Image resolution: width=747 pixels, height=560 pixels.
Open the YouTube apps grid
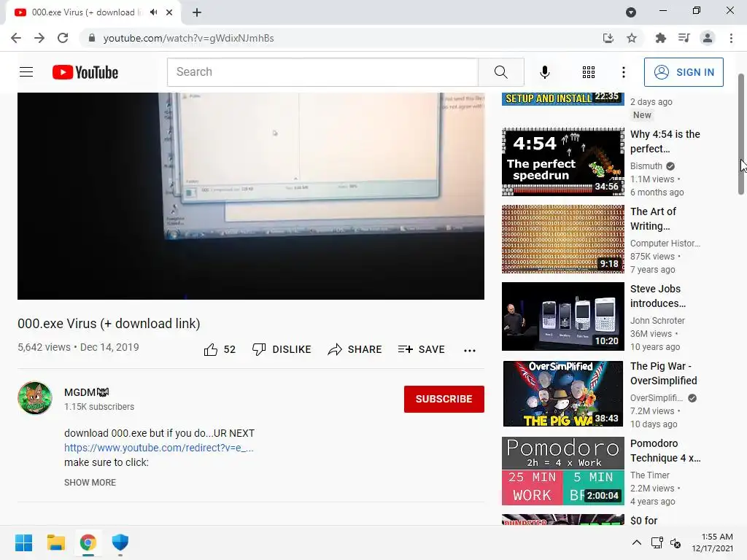(589, 72)
